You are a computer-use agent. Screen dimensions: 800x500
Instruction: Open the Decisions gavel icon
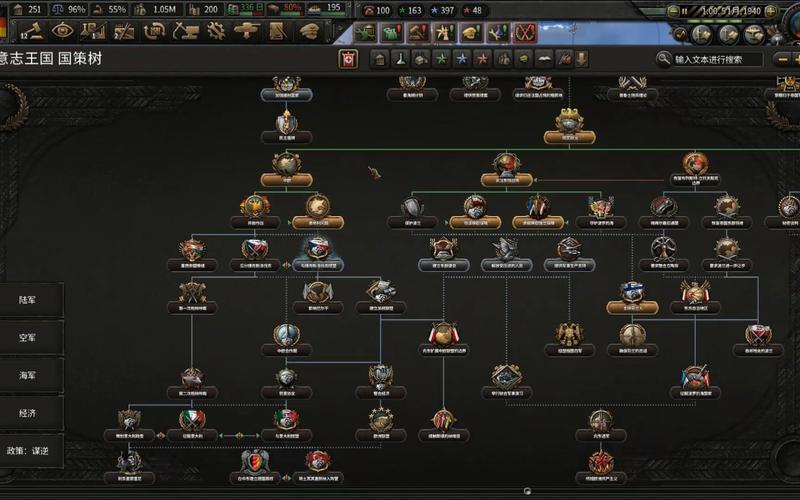pyautogui.click(x=32, y=31)
